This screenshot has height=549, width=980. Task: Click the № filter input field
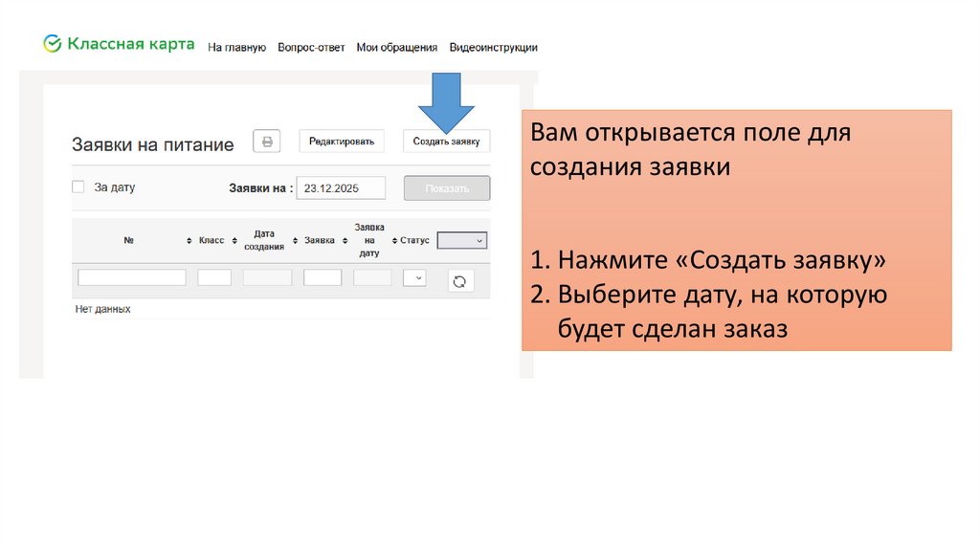pos(132,277)
